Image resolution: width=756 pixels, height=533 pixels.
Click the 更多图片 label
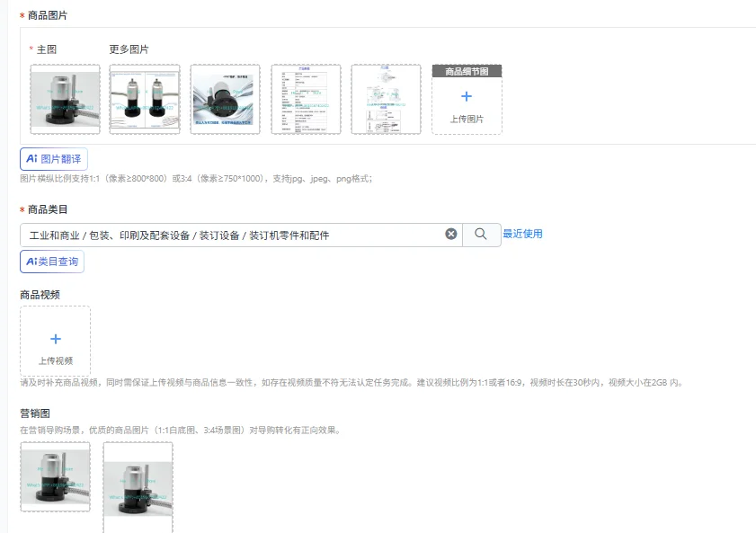click(x=129, y=49)
